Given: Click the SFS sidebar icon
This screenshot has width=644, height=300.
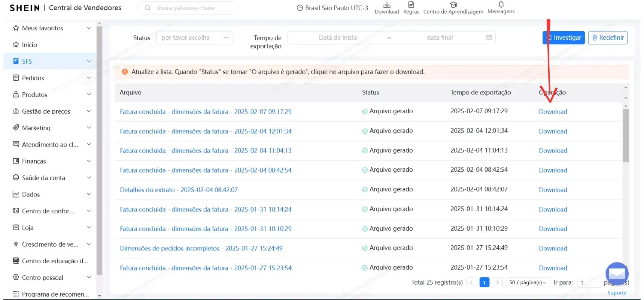Looking at the screenshot, I should point(16,61).
